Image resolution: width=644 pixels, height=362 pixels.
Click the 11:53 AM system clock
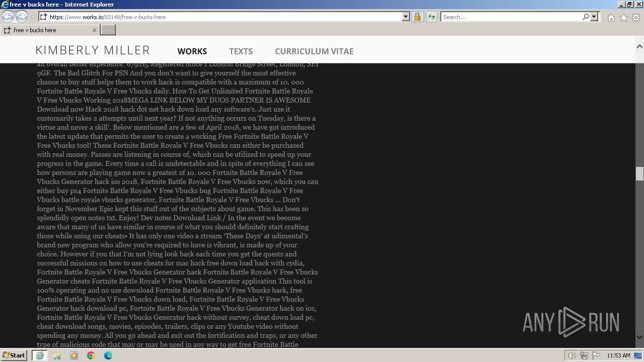618,355
